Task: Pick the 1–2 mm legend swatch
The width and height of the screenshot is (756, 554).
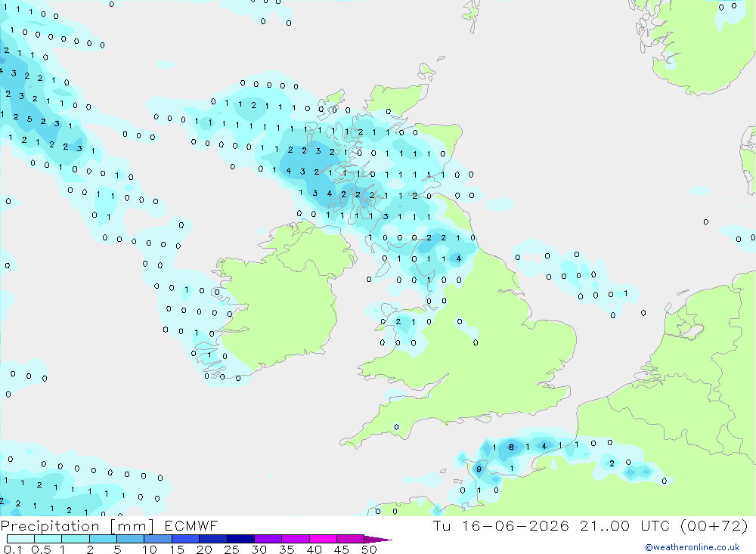Action: coord(76,539)
